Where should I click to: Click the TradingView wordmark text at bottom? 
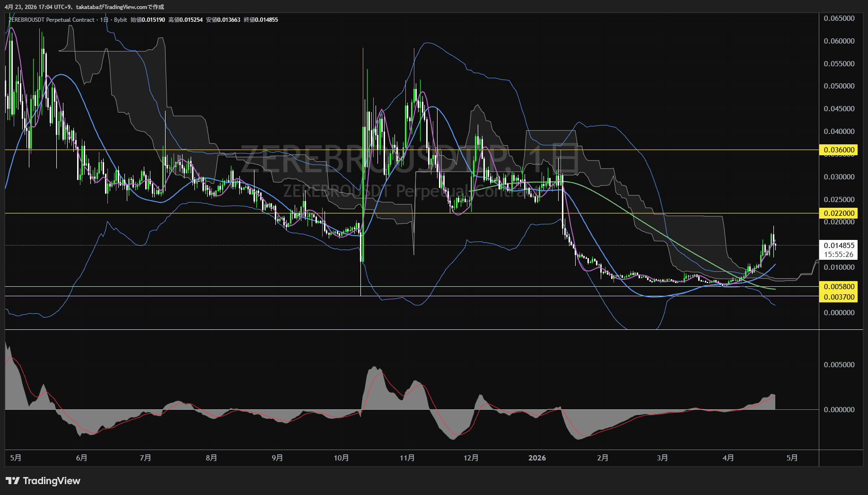click(52, 481)
